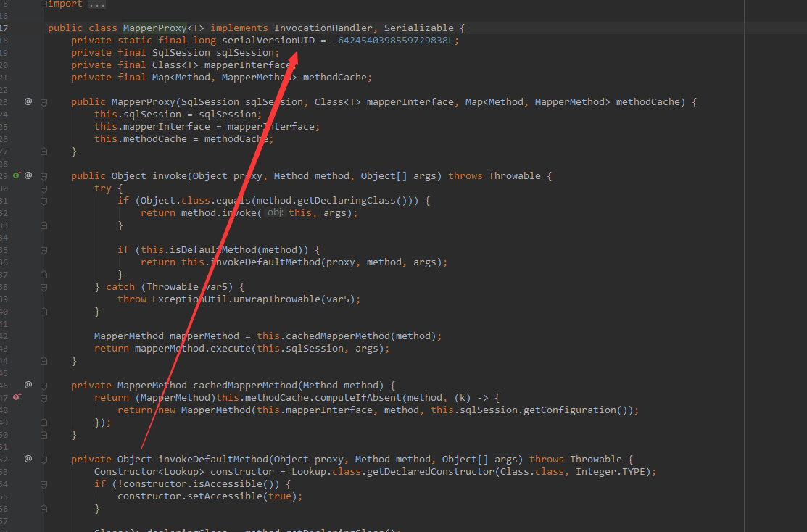This screenshot has width=807, height=532.
Task: Click 'Constructor<Lookup>' type in the variable declaration
Action: click(149, 471)
